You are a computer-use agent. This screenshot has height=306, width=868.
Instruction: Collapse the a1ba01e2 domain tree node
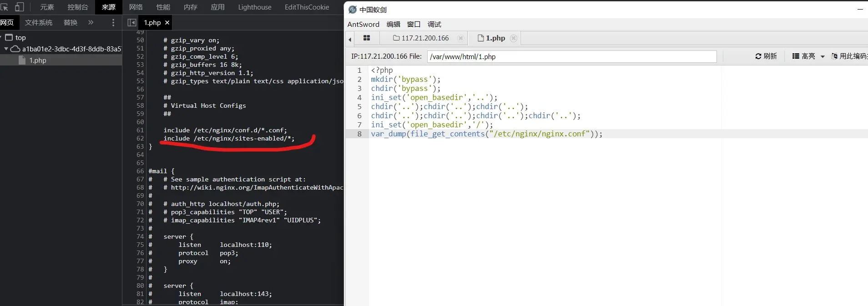coord(6,49)
